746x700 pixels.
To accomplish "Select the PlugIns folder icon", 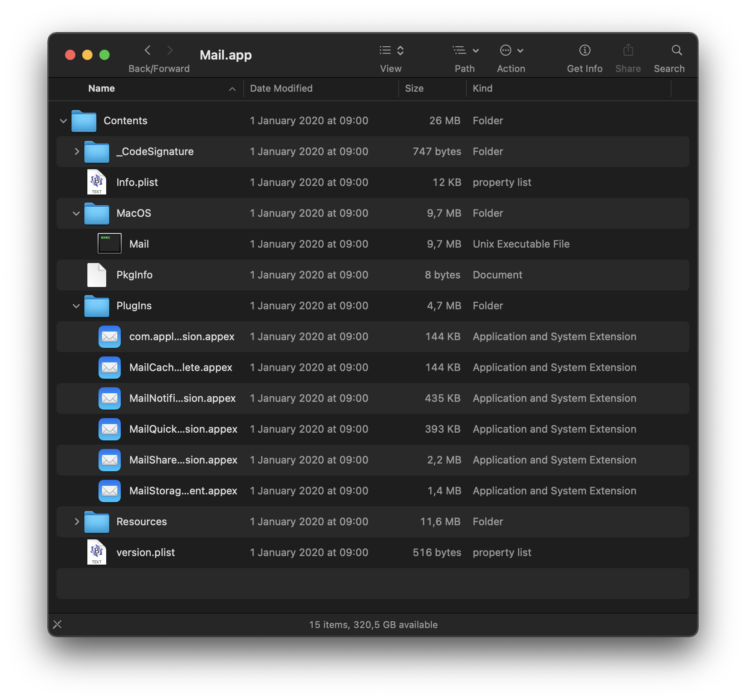I will pyautogui.click(x=97, y=306).
